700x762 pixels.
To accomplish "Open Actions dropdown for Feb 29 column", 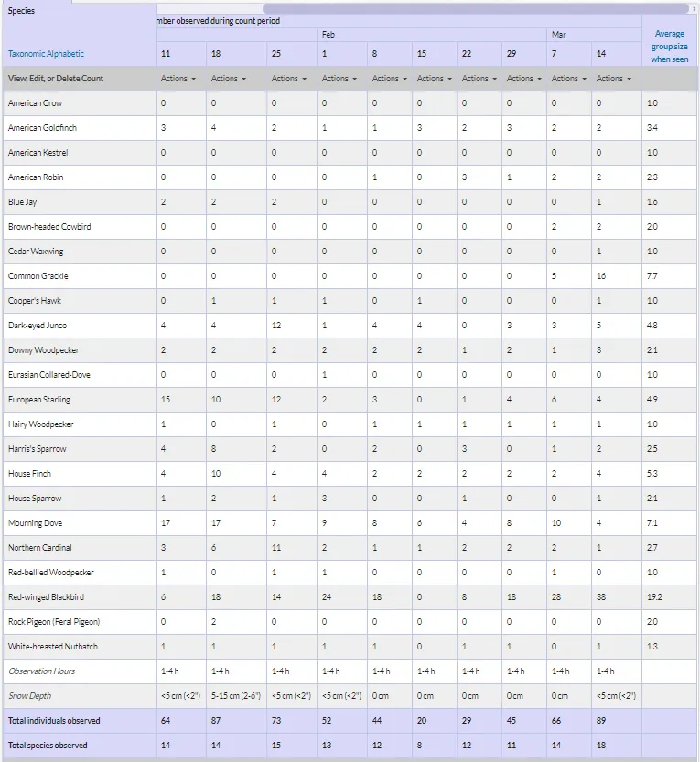I will coord(524,79).
